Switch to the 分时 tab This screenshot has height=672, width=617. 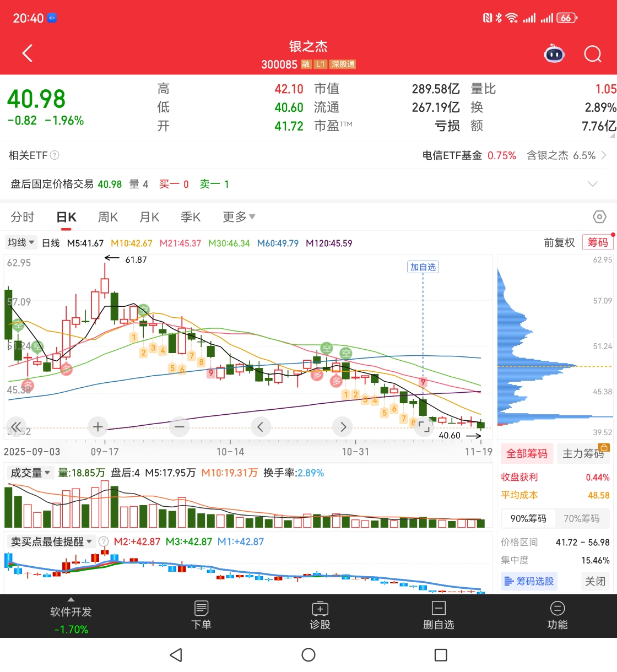point(23,217)
